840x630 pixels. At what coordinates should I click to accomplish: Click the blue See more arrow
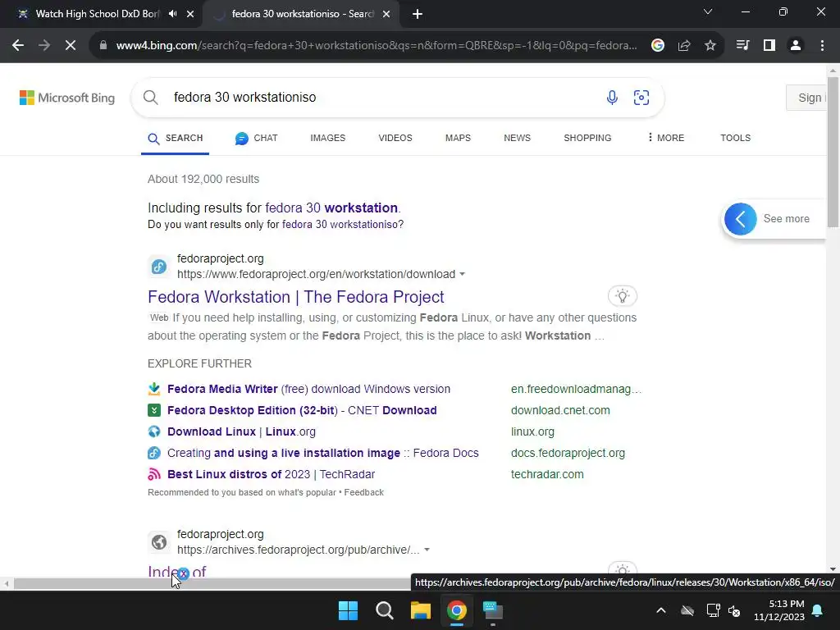pos(741,218)
